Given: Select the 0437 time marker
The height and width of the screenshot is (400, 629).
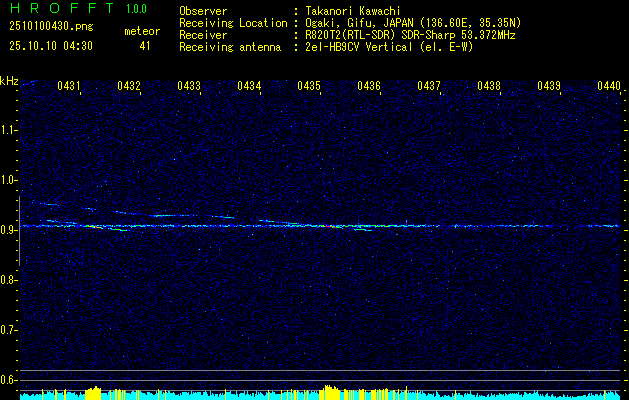Looking at the screenshot, I should click(x=429, y=87).
